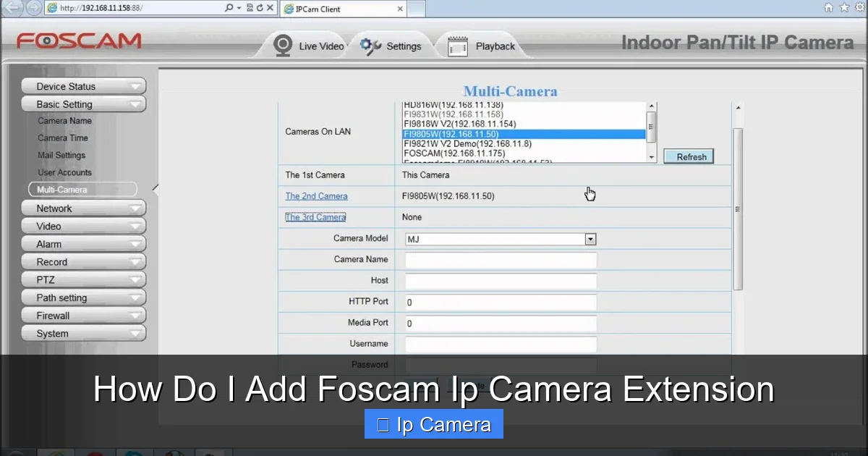Image resolution: width=868 pixels, height=456 pixels.
Task: Click the Foscam logo
Action: coord(79,41)
